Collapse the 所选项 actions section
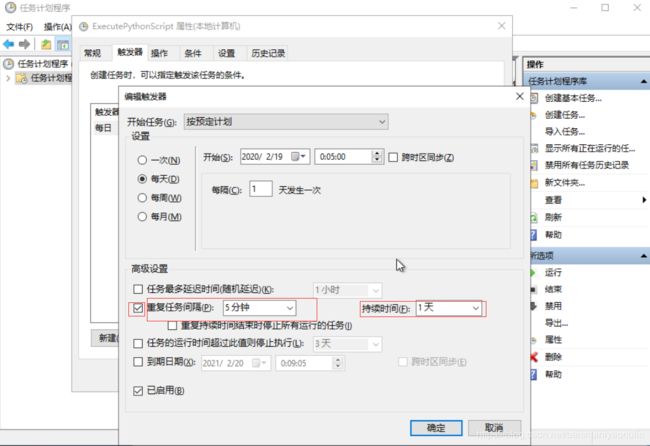This screenshot has height=446, width=650. 643,256
